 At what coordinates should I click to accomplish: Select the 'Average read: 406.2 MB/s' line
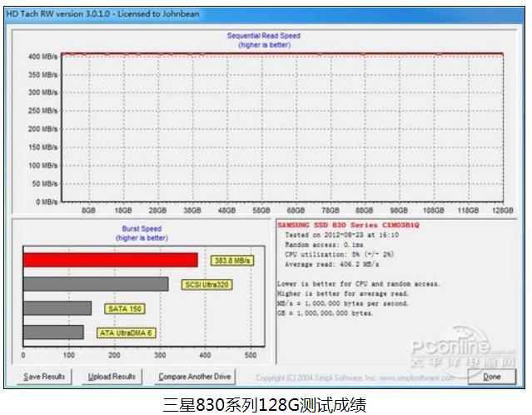[332, 264]
